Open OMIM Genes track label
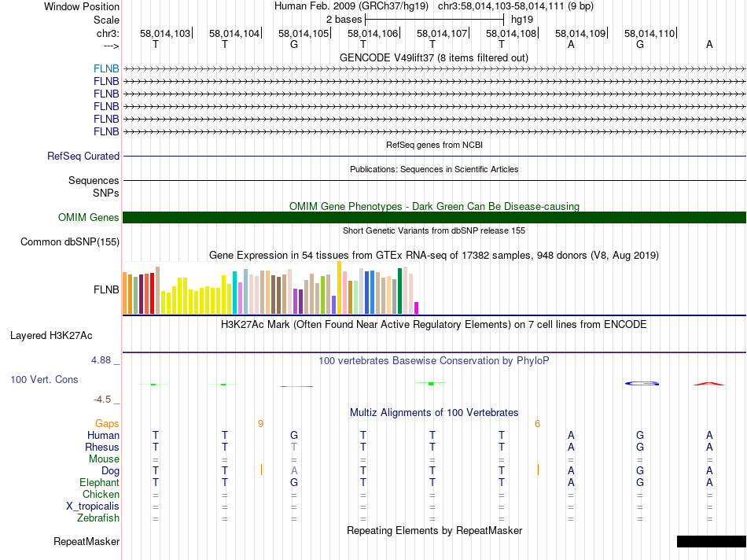The image size is (747, 560). [x=89, y=218]
